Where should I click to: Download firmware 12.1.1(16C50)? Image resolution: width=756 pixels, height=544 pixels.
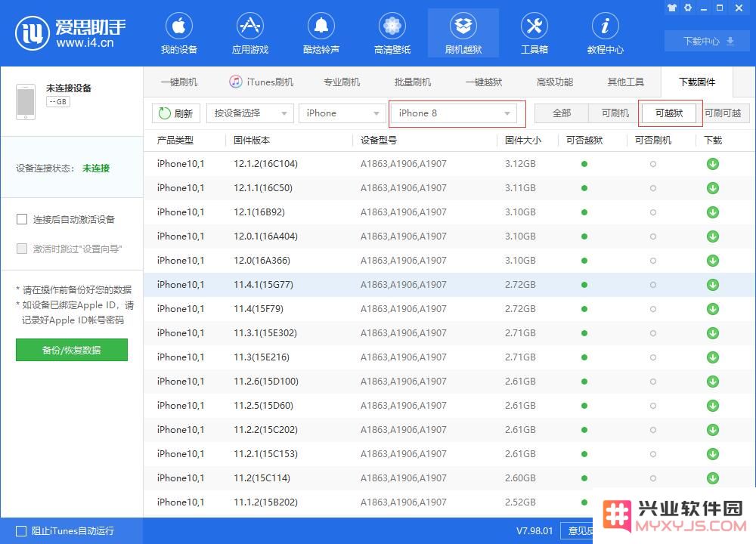coord(713,188)
